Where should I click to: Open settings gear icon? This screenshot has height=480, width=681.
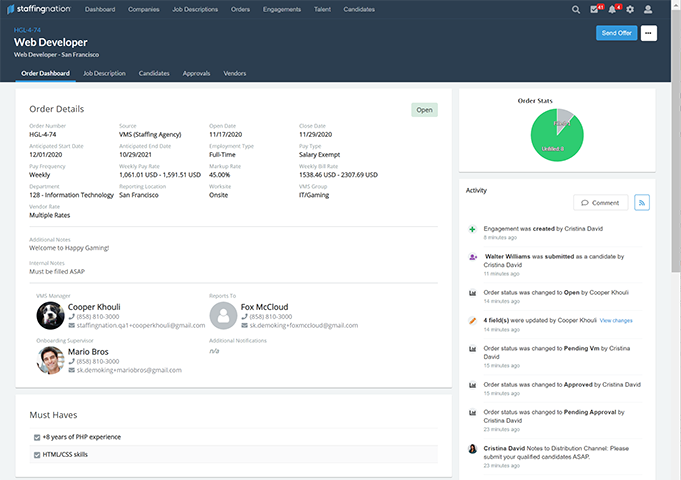(630, 10)
